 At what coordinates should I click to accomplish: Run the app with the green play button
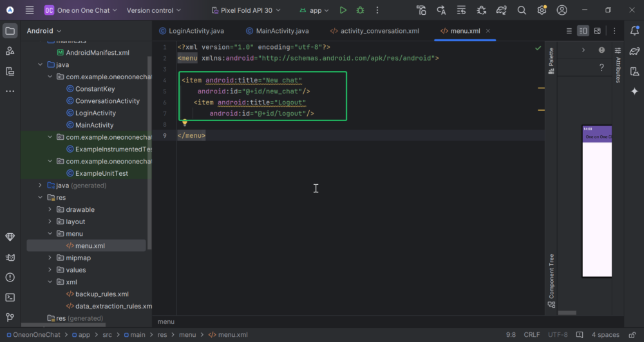343,10
